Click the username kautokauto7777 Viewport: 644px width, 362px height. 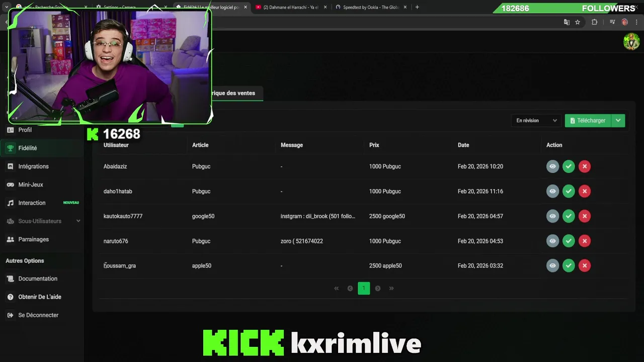(x=123, y=216)
